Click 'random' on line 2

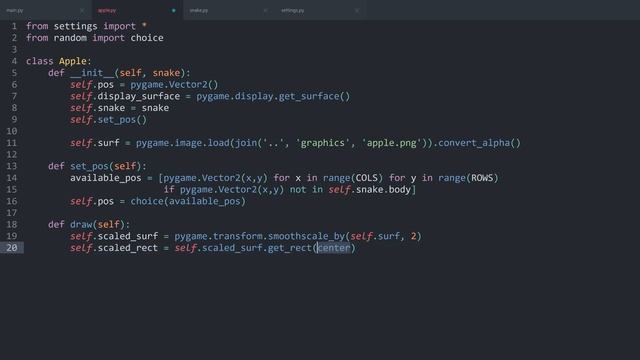[x=70, y=38]
